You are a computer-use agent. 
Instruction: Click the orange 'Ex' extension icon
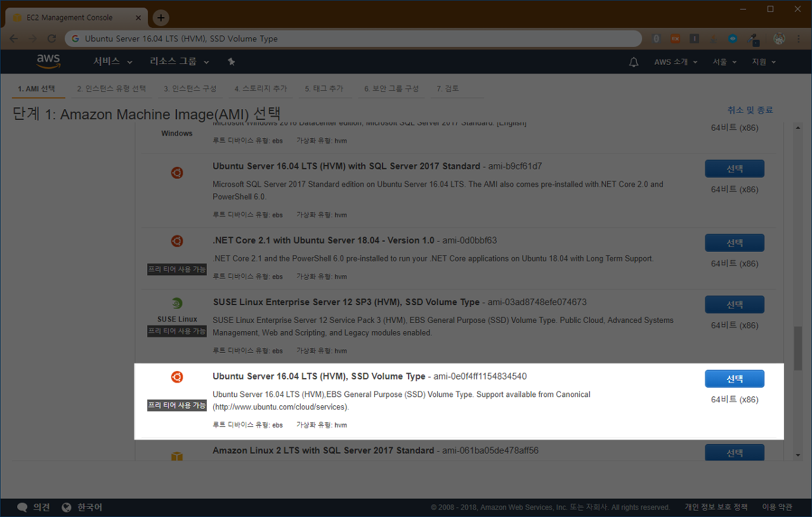coord(675,39)
